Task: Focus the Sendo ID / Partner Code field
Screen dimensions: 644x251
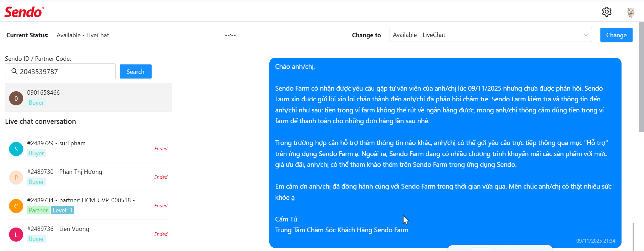Action: (x=60, y=71)
